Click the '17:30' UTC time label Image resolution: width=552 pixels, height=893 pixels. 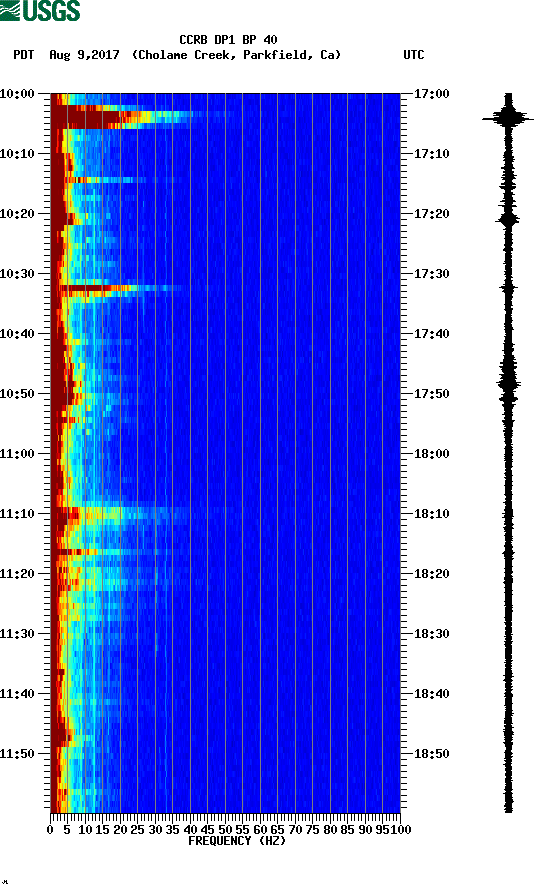click(431, 273)
